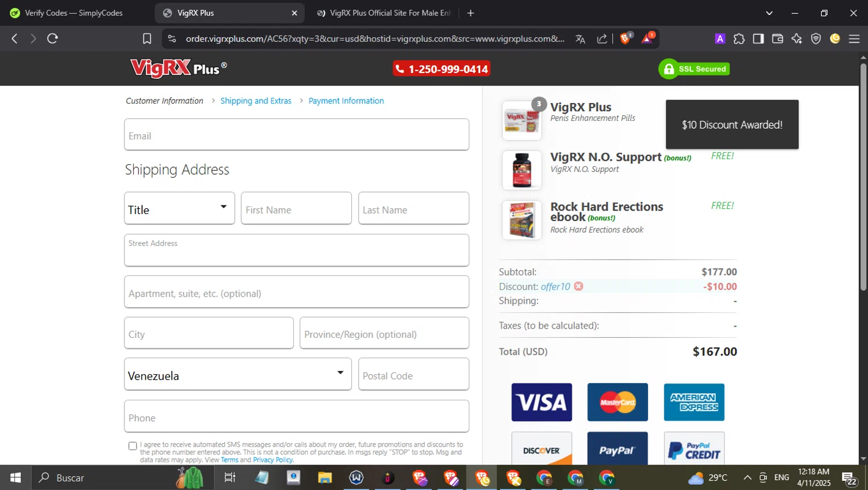
Task: Click the First Name field
Action: pyautogui.click(x=296, y=208)
